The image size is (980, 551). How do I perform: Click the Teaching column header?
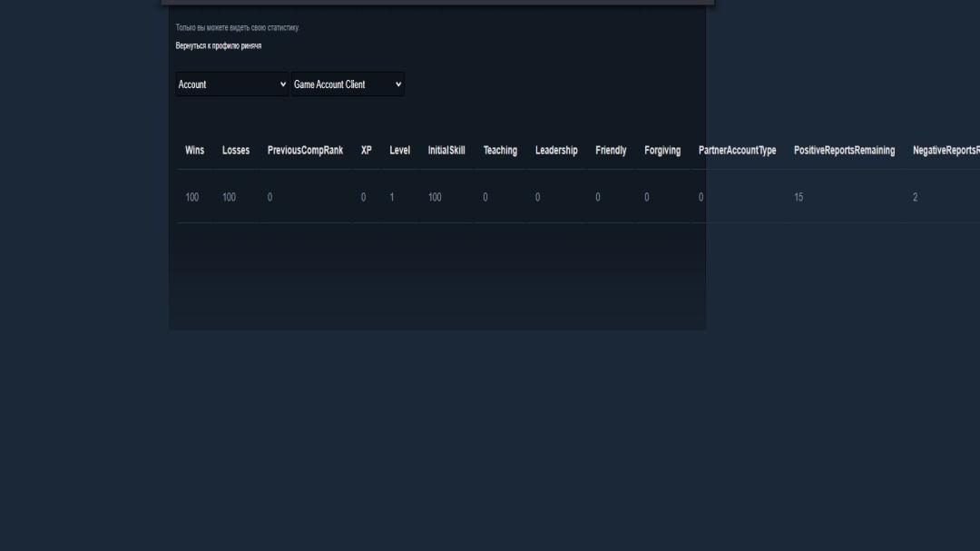[500, 150]
